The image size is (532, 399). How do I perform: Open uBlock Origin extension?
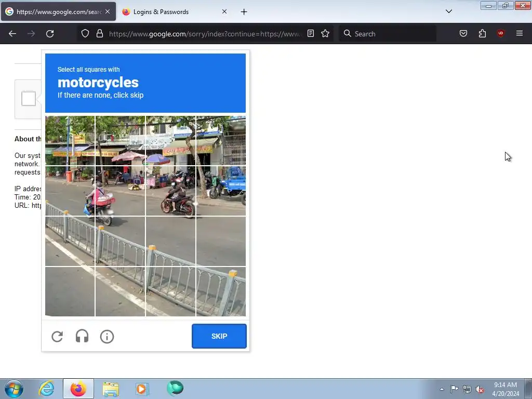point(501,33)
